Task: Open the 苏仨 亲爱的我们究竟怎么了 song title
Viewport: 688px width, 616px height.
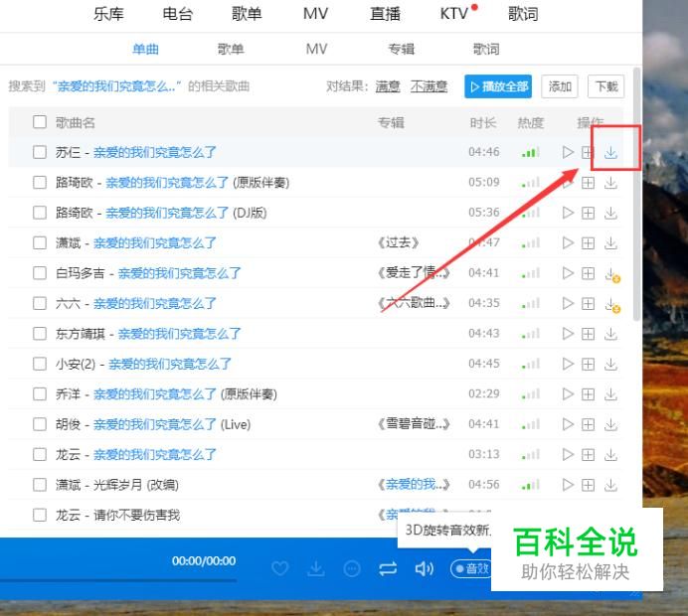Action: (x=155, y=152)
